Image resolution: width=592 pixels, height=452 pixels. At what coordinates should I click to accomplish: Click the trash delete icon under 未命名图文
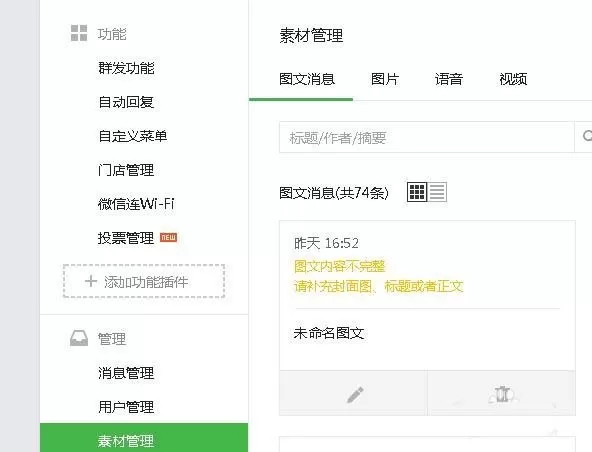tap(502, 394)
